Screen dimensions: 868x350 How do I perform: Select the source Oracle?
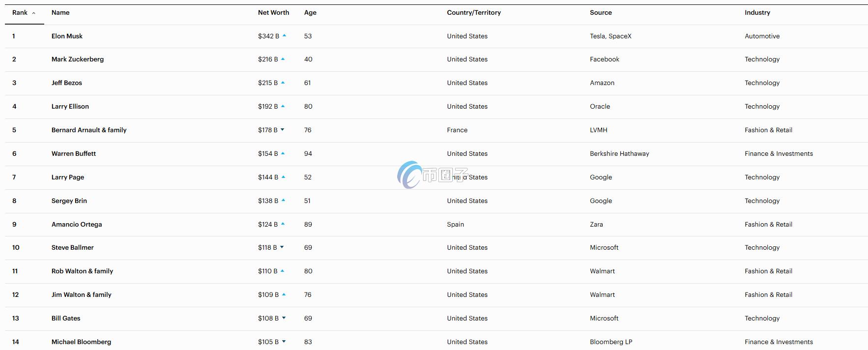pos(600,107)
